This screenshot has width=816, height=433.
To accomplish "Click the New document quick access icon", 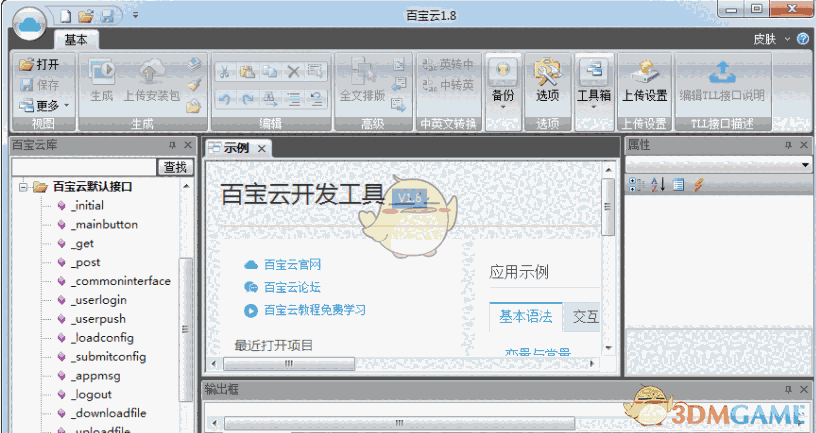I will click(x=65, y=16).
